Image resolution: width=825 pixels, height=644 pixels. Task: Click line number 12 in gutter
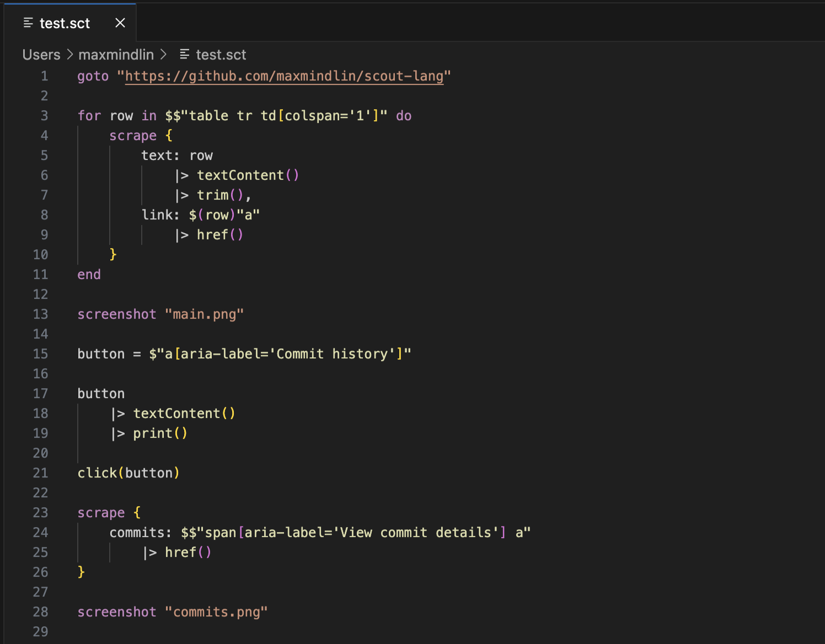pos(41,294)
